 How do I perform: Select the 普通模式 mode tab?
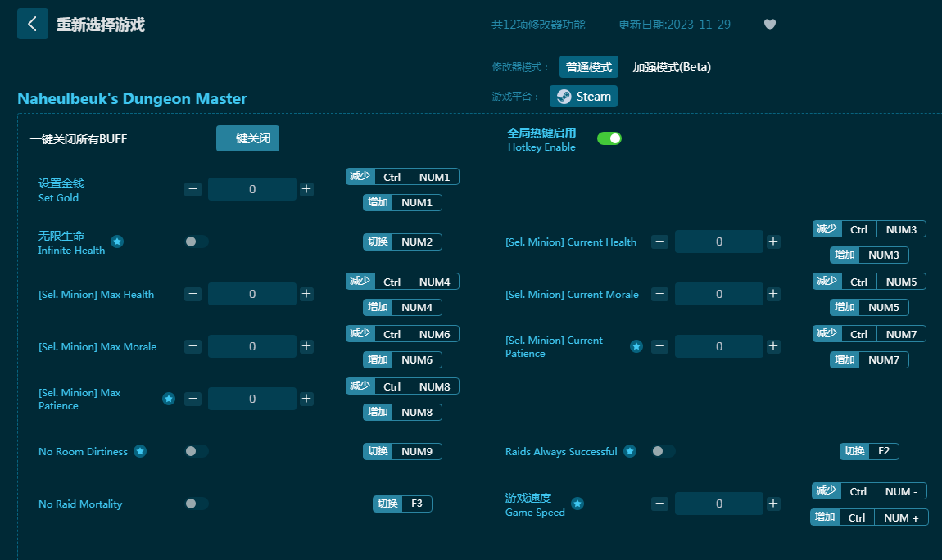588,67
